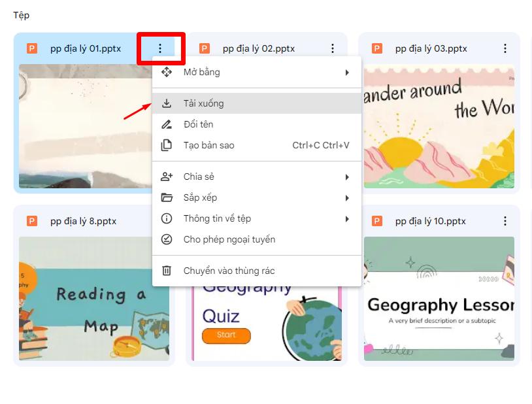Click the Thông tin về tệp info icon

click(167, 218)
